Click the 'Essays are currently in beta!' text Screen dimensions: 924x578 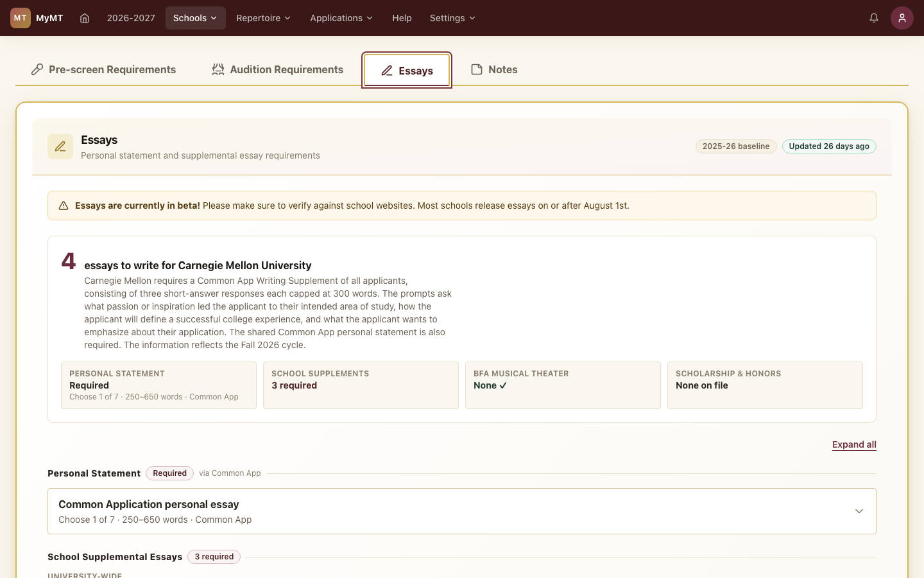[x=137, y=206]
